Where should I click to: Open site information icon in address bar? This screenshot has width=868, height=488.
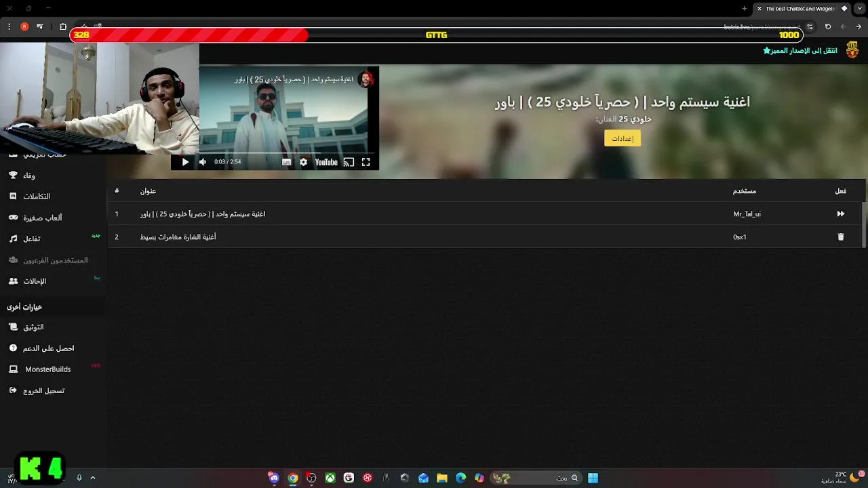point(810,26)
